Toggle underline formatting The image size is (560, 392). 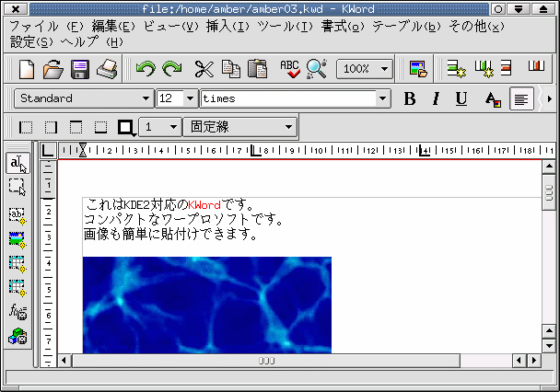pos(461,98)
